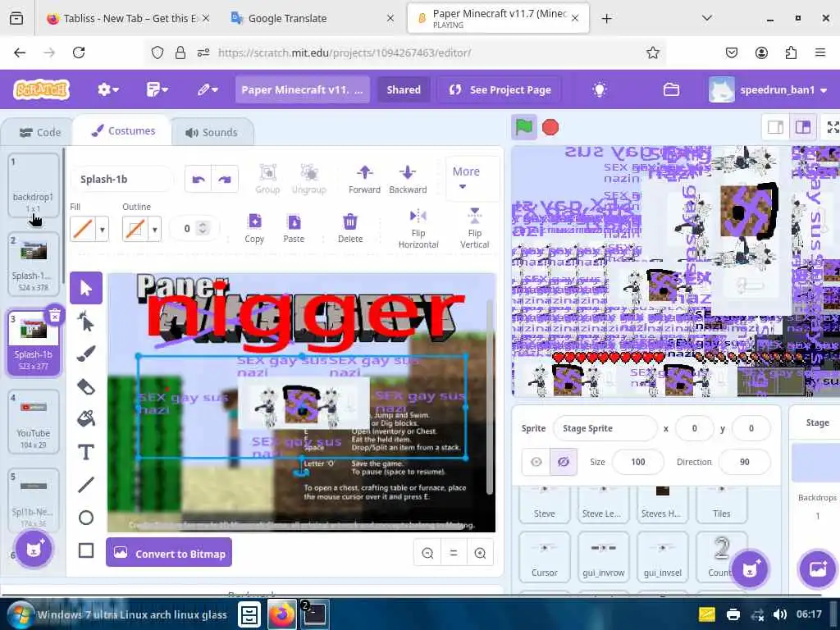This screenshot has width=840, height=630.
Task: Enter full screen stage mode
Action: click(833, 127)
